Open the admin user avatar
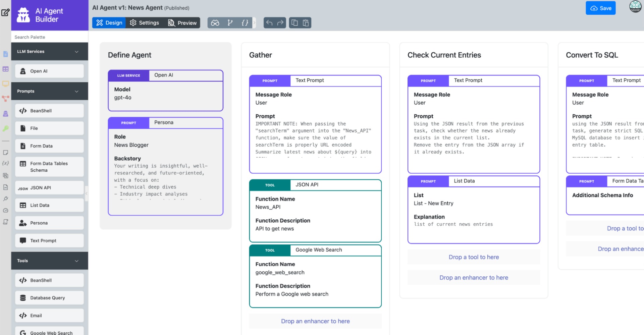Image resolution: width=644 pixels, height=335 pixels. [635, 7]
